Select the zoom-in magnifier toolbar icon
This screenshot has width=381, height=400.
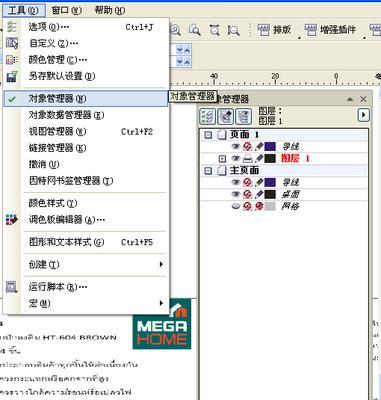click(175, 30)
